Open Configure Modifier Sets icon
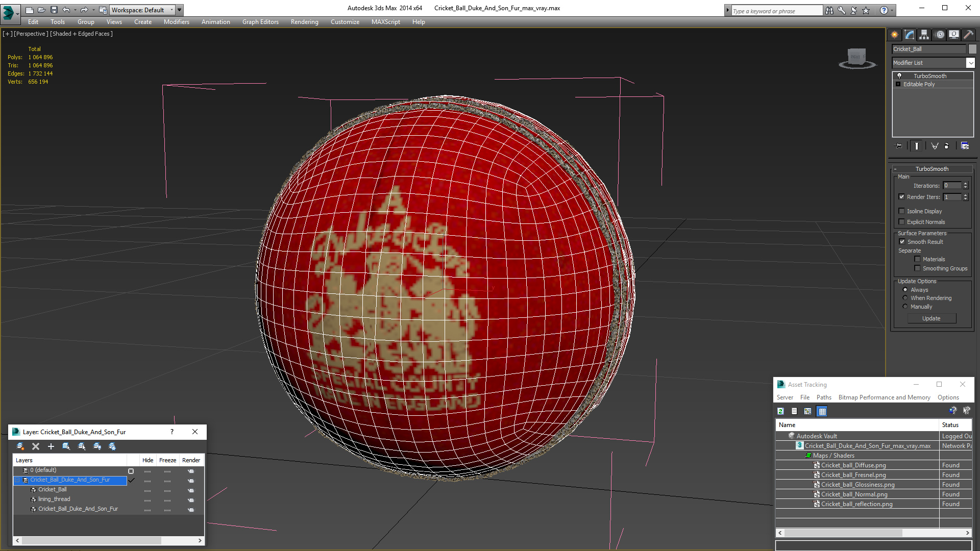 pos(965,146)
